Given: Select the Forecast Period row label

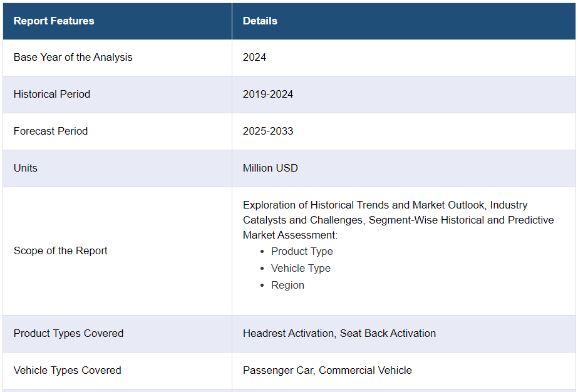Looking at the screenshot, I should point(51,131).
